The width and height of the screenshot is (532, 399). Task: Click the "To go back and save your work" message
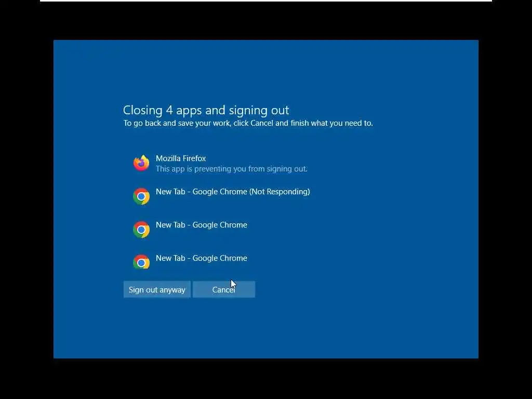pyautogui.click(x=248, y=123)
